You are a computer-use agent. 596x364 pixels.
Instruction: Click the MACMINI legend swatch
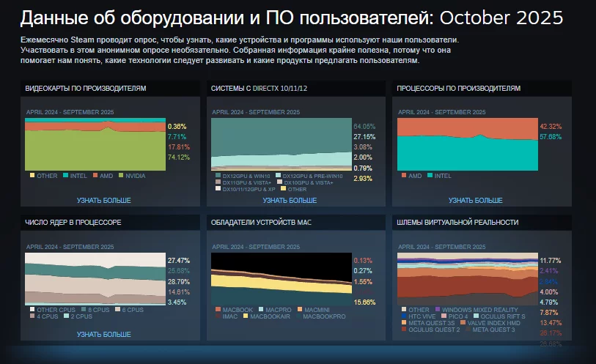point(300,309)
